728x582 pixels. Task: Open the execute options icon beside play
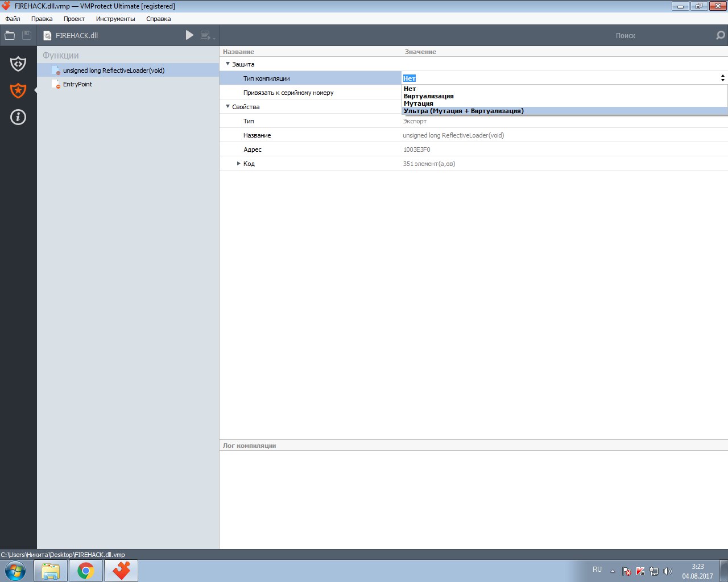pos(207,35)
